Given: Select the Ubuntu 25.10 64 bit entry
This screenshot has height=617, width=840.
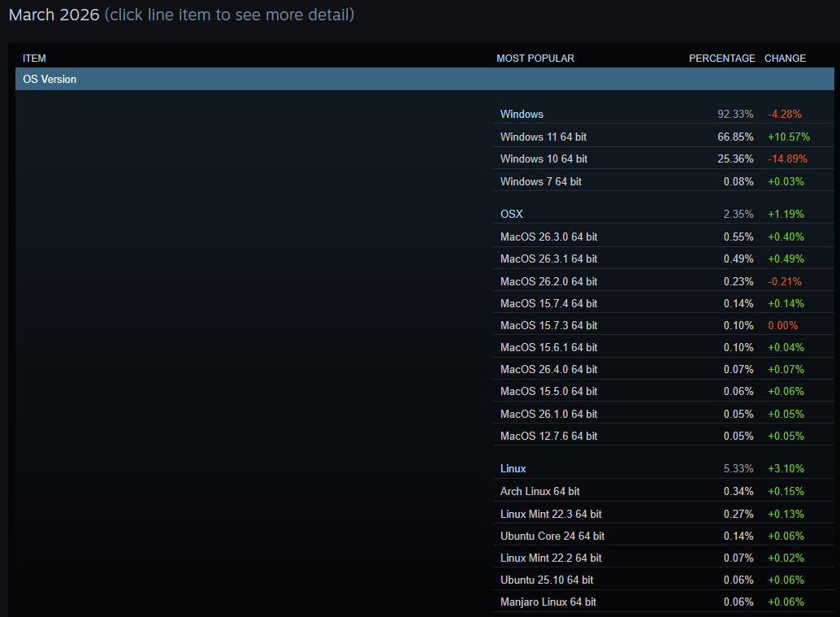Looking at the screenshot, I should (663, 580).
